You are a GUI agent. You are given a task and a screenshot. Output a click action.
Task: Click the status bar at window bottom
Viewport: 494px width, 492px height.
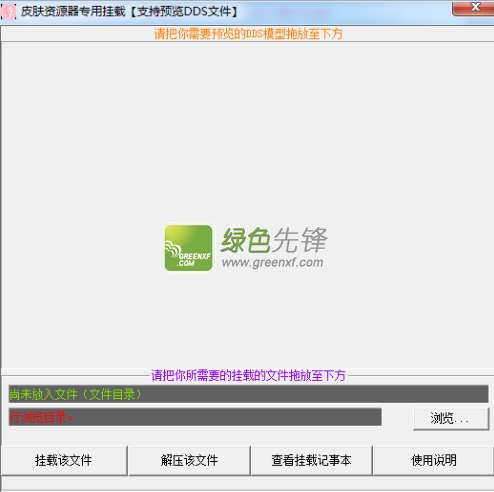click(x=247, y=483)
